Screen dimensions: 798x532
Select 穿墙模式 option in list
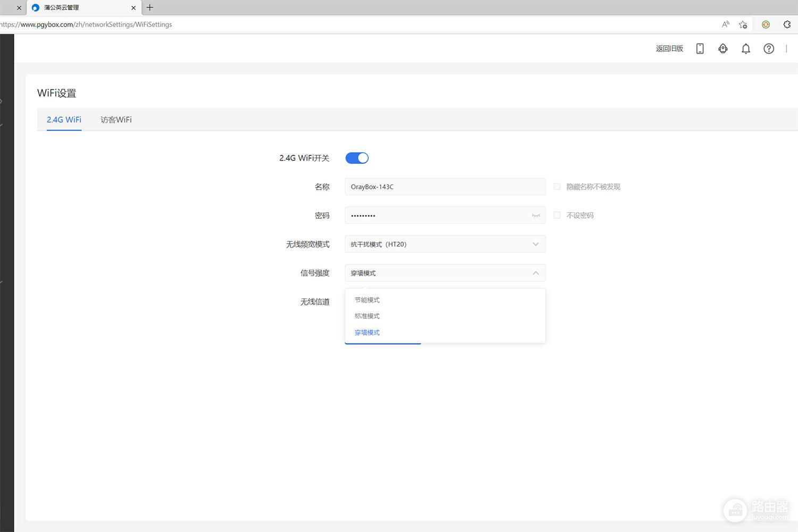click(x=445, y=332)
